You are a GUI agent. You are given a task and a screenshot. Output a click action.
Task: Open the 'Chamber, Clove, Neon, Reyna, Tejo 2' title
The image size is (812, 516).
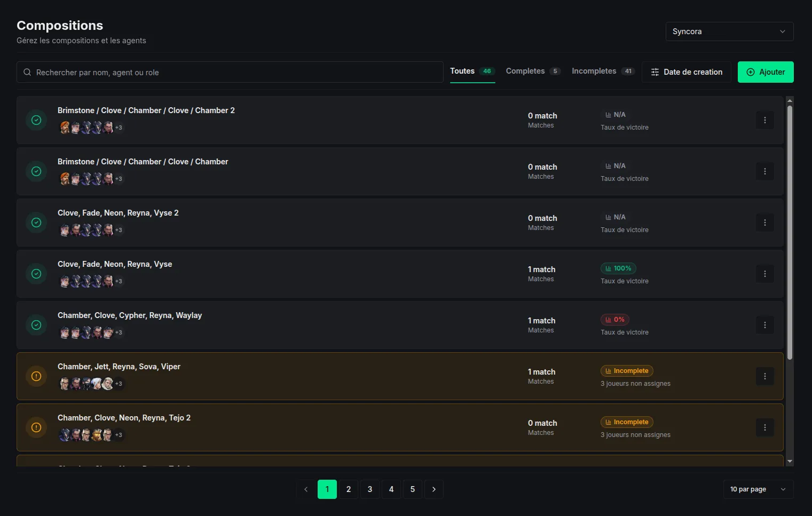(x=124, y=418)
